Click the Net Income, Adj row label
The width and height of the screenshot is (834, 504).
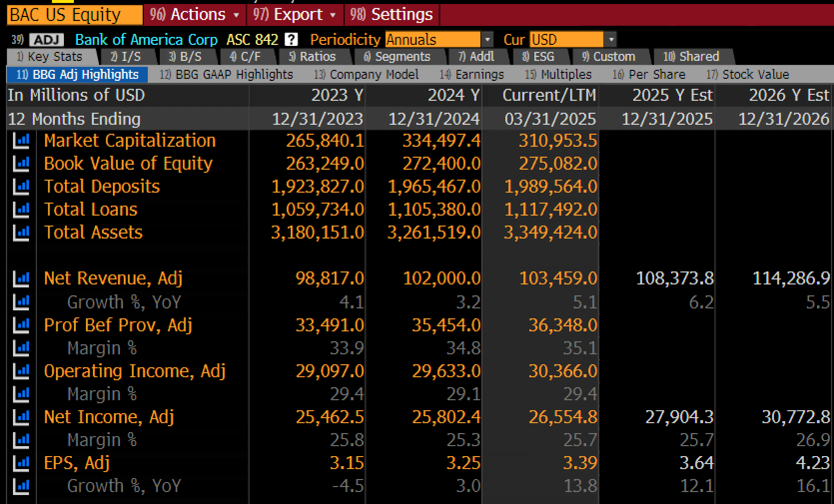(109, 417)
